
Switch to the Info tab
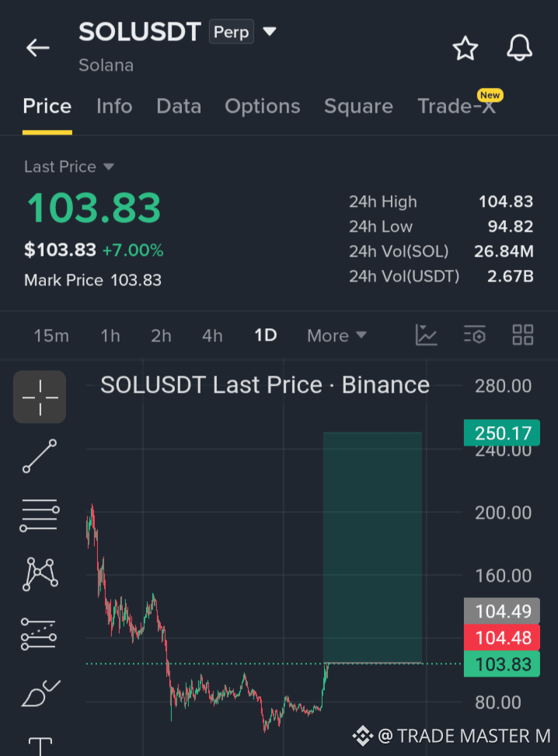coord(114,106)
